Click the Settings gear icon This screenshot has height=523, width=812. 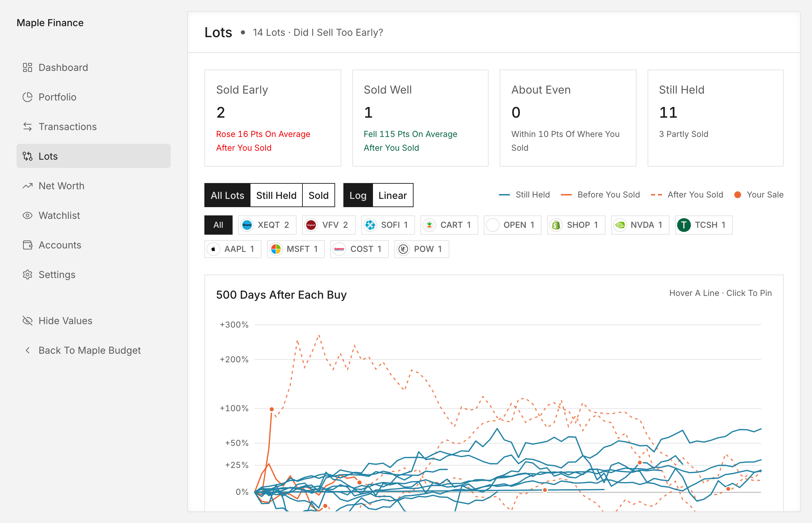(28, 275)
